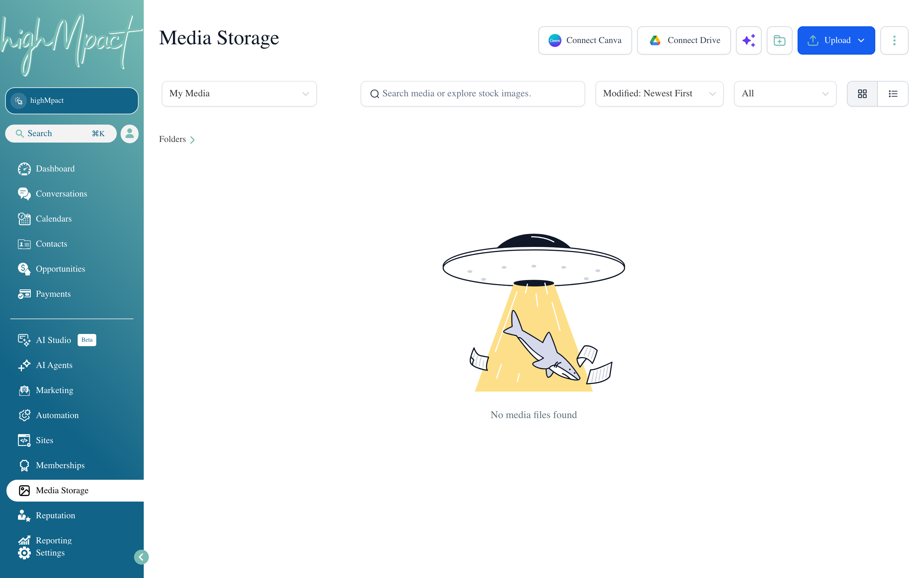
Task: Click the Settings label in sidebar
Action: click(x=50, y=553)
